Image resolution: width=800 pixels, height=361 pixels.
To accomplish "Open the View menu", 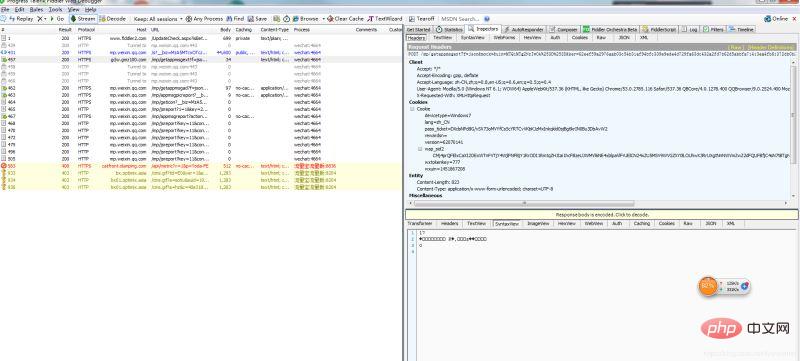I will coord(73,10).
